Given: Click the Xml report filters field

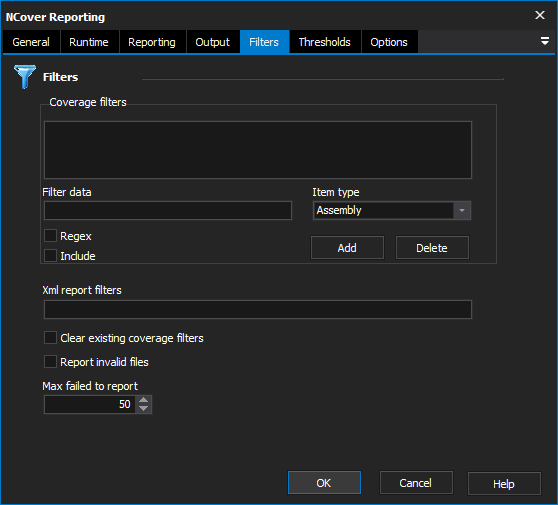Looking at the screenshot, I should point(258,309).
